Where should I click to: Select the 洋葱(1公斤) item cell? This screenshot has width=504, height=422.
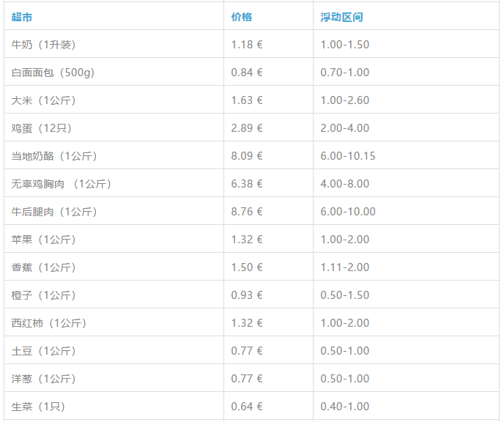[114, 379]
